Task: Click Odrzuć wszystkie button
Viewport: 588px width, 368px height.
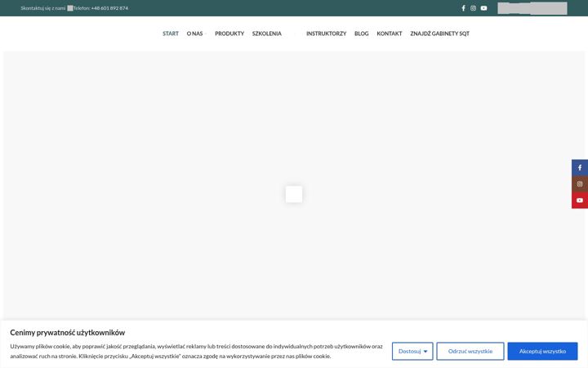Action: tap(470, 351)
